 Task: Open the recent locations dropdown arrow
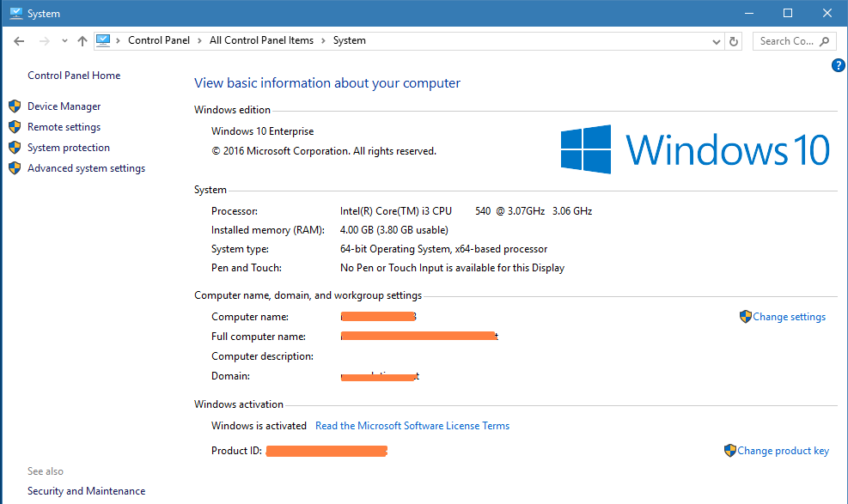click(x=64, y=40)
